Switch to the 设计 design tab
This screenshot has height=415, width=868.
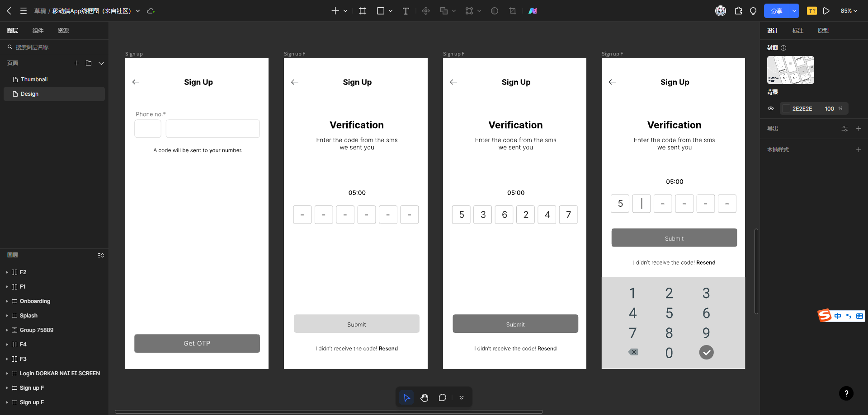tap(773, 31)
